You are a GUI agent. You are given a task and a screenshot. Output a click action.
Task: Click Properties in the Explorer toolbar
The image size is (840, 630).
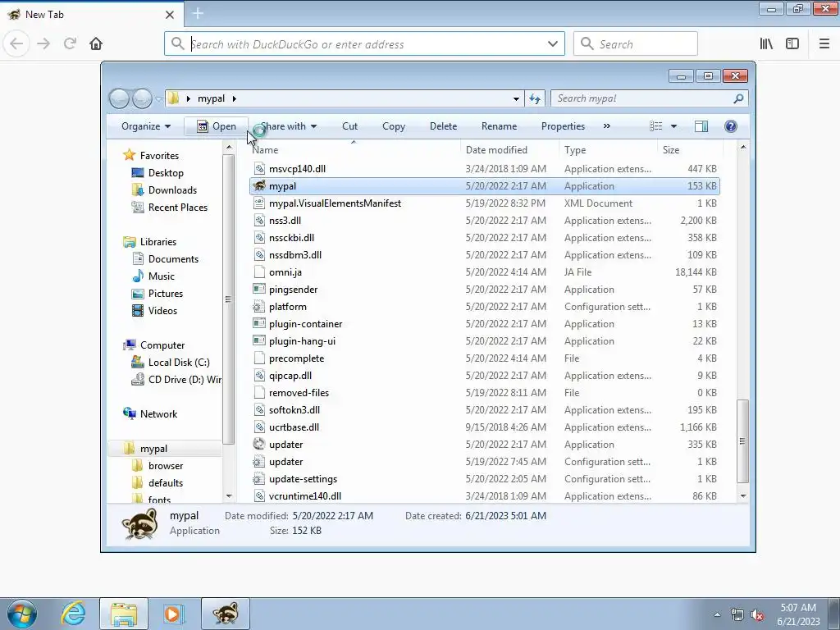click(x=563, y=126)
